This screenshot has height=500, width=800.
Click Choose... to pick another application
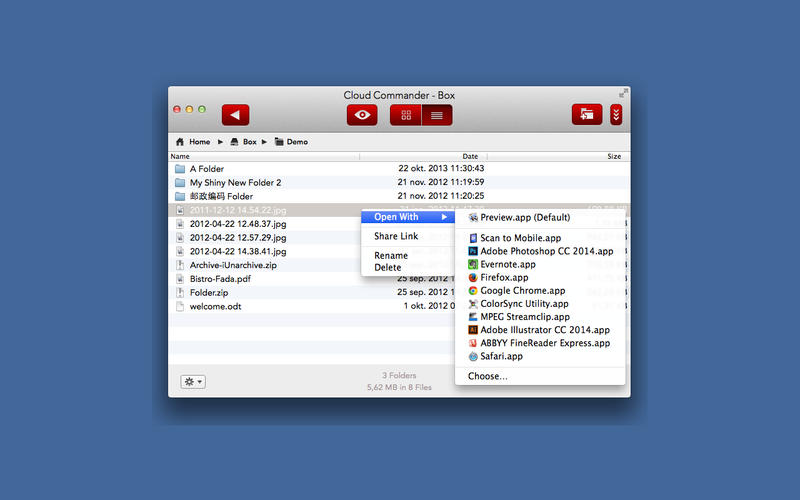click(x=487, y=376)
